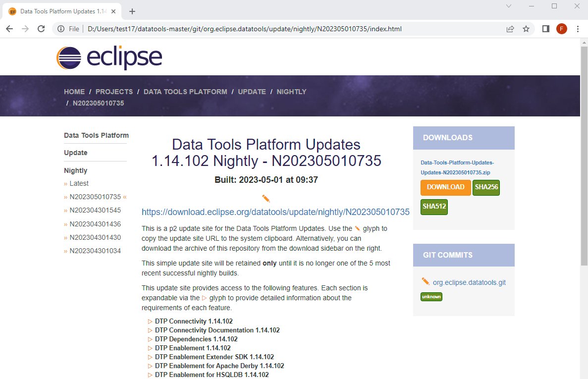The image size is (588, 379).
Task: Select N202304301034 build in sidebar
Action: click(x=95, y=251)
